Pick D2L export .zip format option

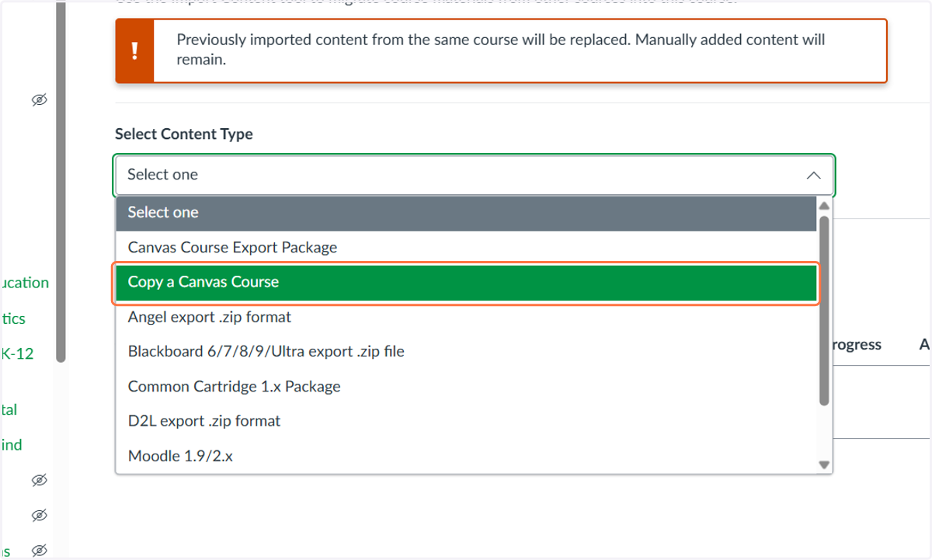point(466,421)
